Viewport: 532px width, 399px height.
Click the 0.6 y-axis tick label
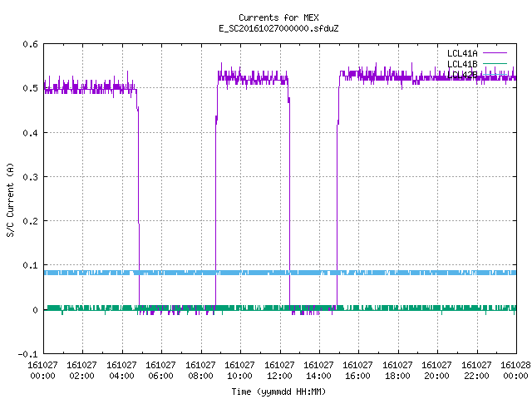(x=31, y=44)
